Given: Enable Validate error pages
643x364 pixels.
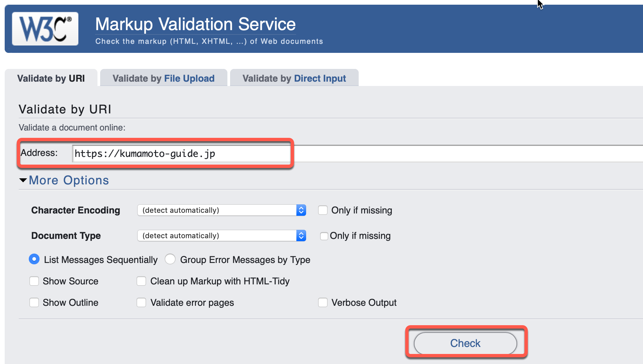Looking at the screenshot, I should coord(141,302).
